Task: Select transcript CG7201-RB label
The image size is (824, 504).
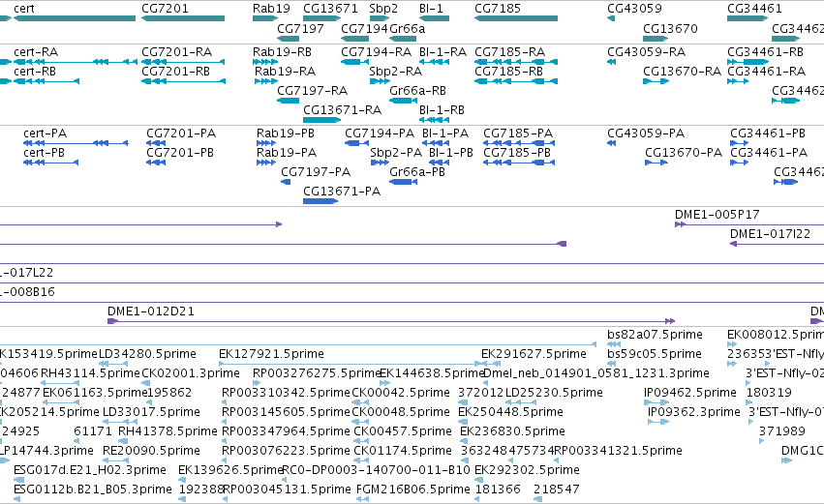Action: click(x=175, y=71)
